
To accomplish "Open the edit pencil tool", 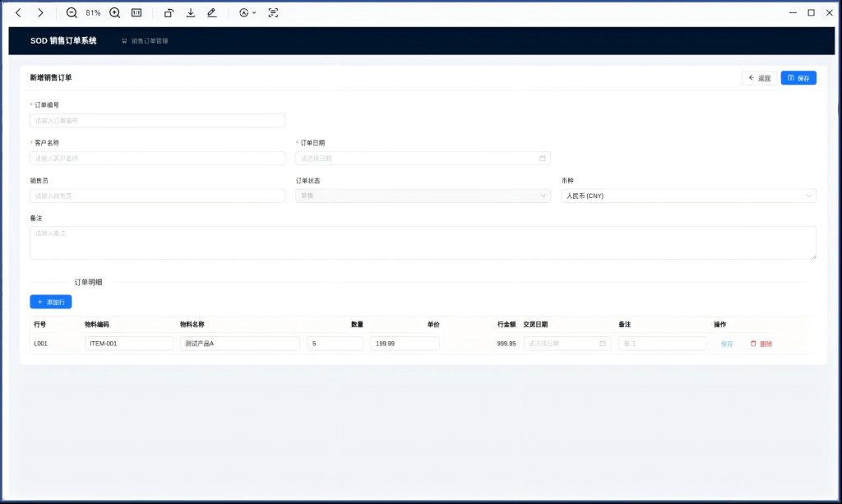I will pyautogui.click(x=212, y=13).
